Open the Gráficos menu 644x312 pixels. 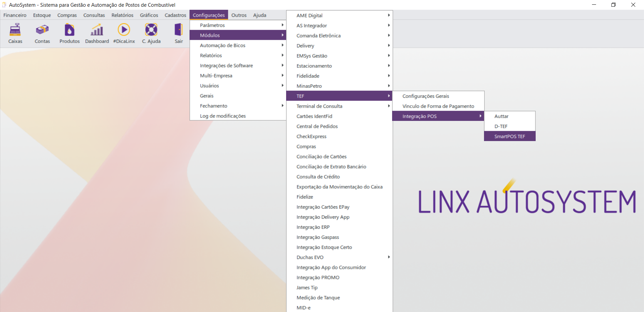(149, 15)
